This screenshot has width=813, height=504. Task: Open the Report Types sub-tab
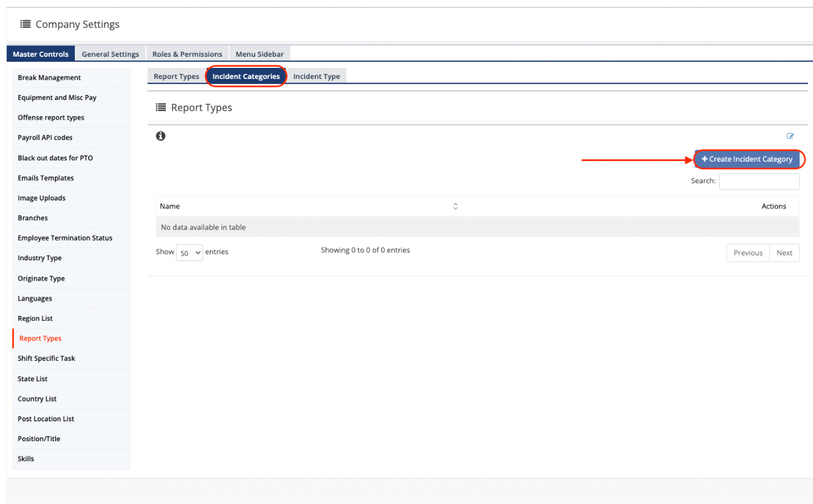click(176, 76)
